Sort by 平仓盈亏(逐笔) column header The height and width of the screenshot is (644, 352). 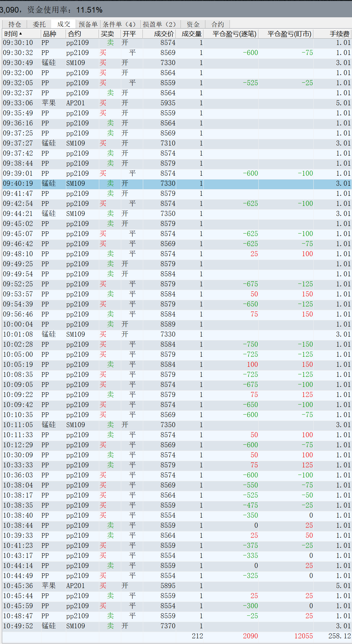point(234,34)
